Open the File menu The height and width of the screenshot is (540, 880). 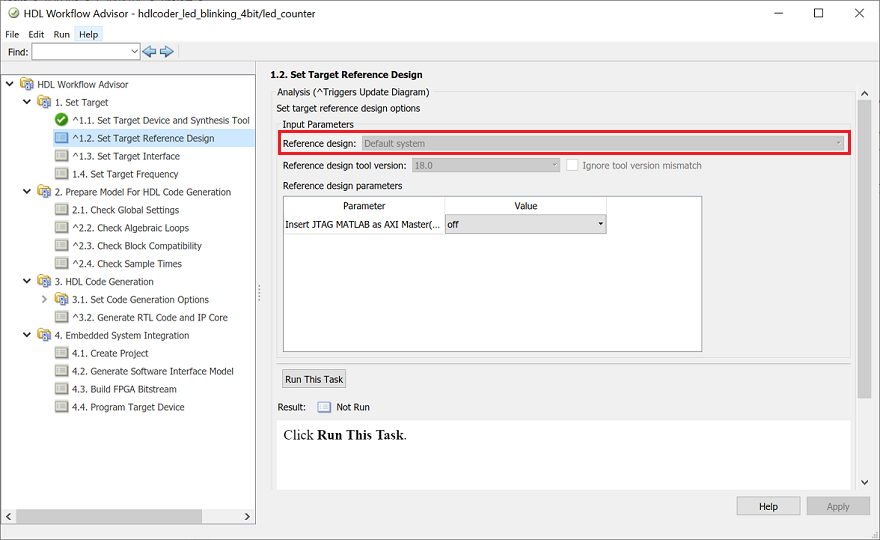click(x=12, y=34)
